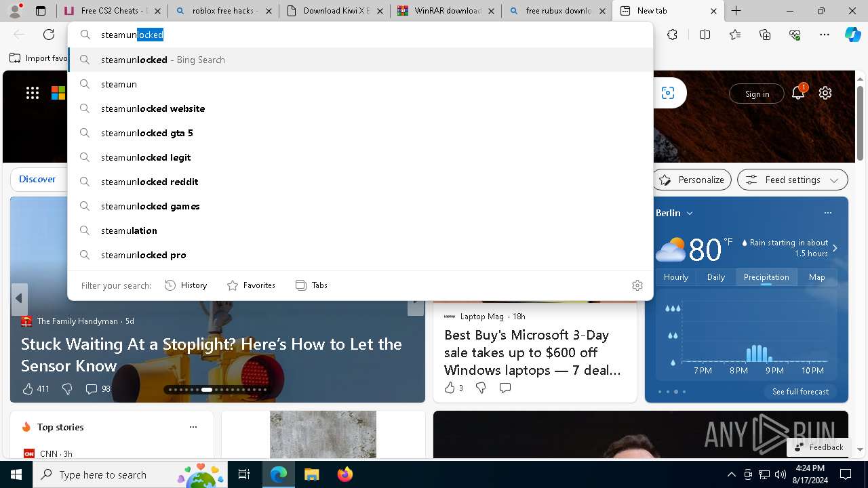
Task: Open tab actions menu icon
Action: coord(41,11)
